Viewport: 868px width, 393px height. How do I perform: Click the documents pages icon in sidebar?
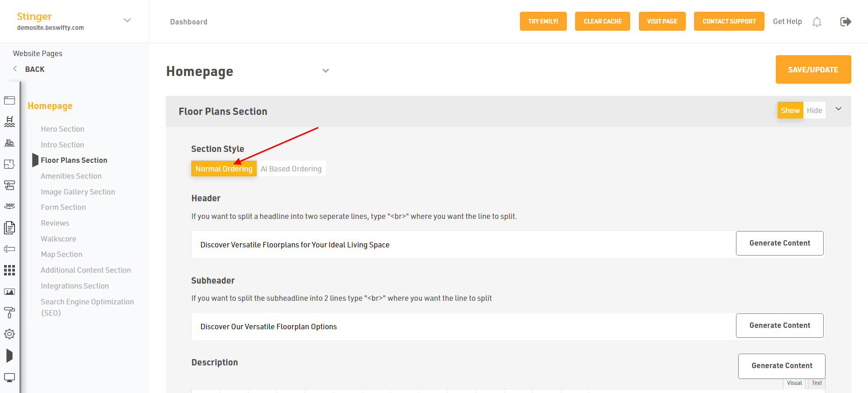pos(9,227)
